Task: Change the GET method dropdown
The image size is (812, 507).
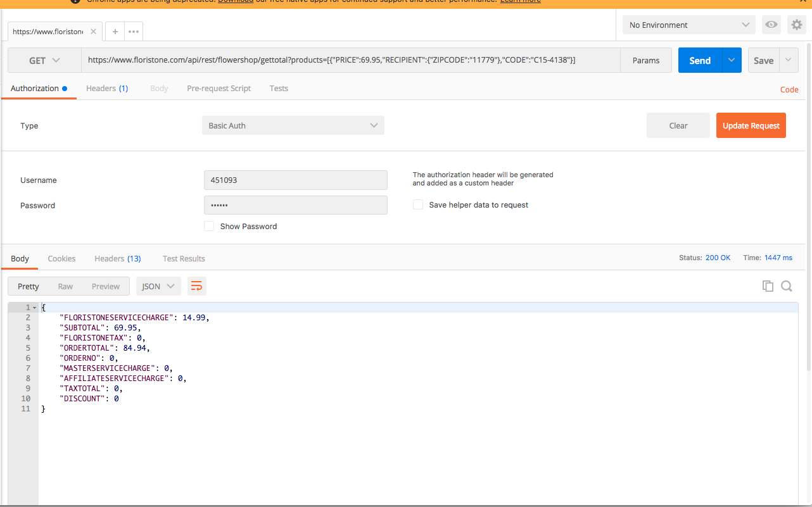Action: (x=44, y=60)
